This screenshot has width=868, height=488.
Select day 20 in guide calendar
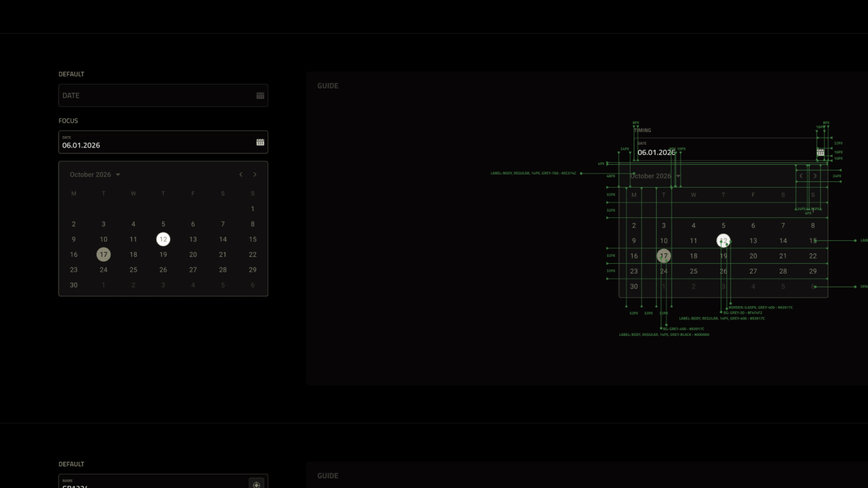[x=753, y=256]
